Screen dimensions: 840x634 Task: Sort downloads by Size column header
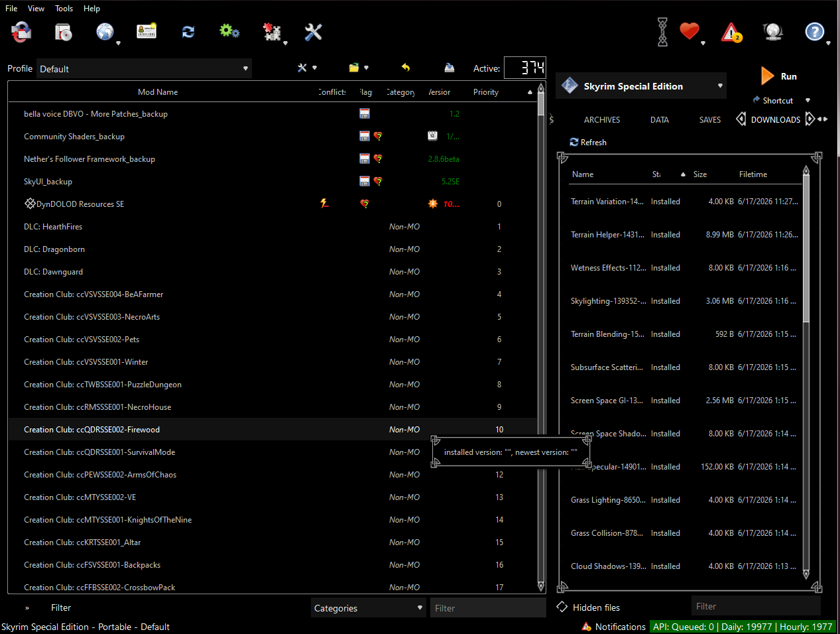(x=700, y=174)
